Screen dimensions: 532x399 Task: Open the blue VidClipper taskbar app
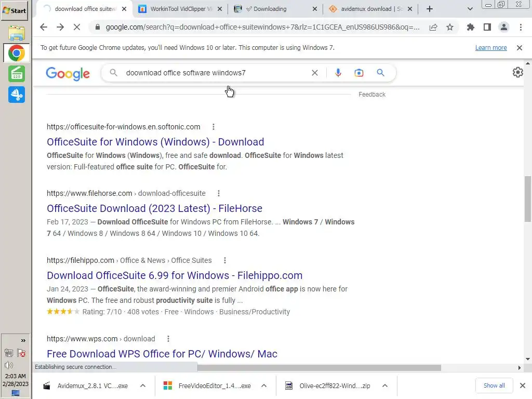tap(17, 95)
